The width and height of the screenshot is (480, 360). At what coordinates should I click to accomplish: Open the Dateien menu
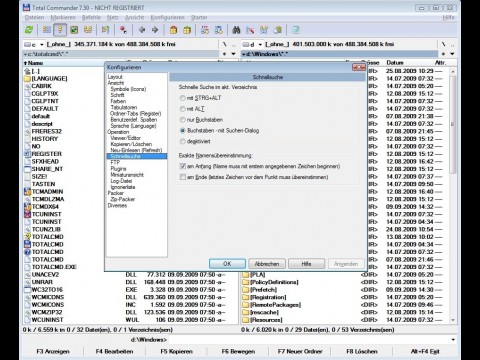(x=34, y=17)
